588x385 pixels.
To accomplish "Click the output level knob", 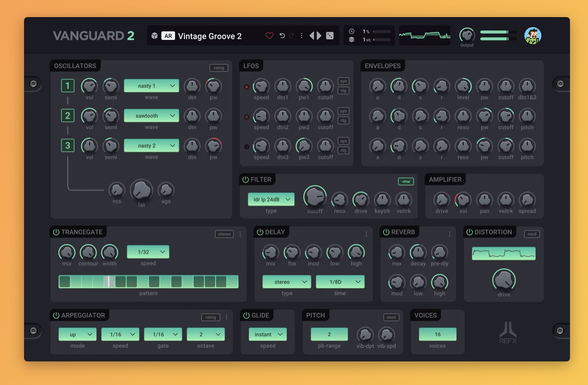I will (467, 35).
